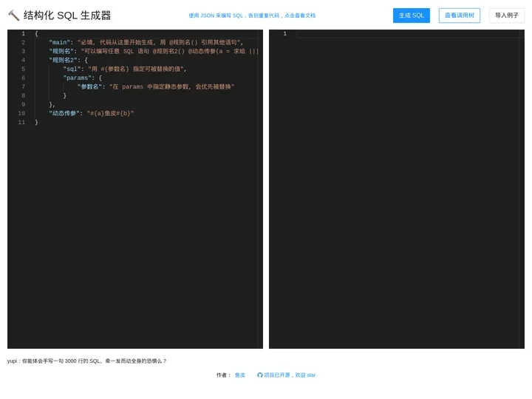Viewport: 532px width, 399px height.
Task: Click inside the SQL output editor
Action: coord(397,189)
